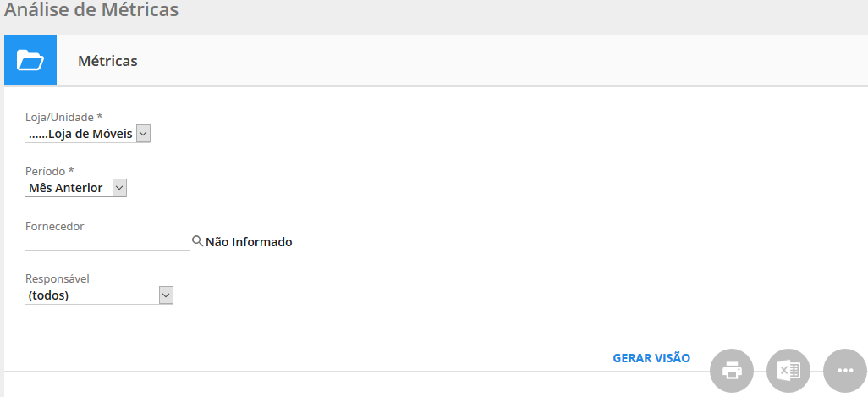Print the metrics report

[731, 371]
